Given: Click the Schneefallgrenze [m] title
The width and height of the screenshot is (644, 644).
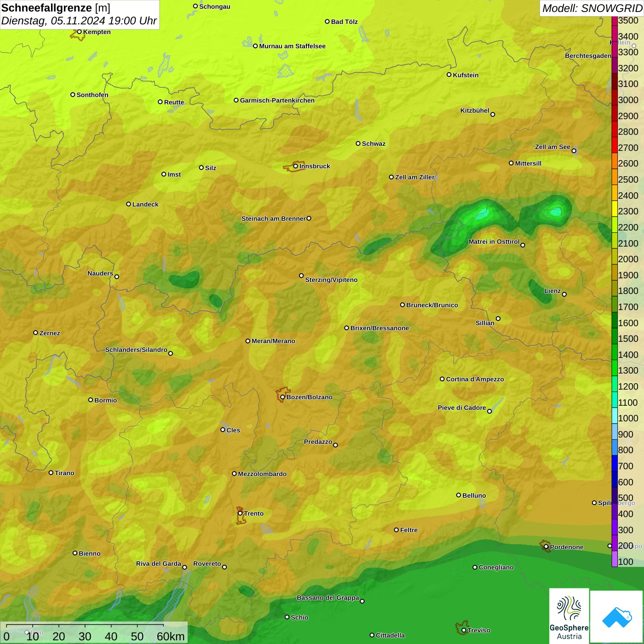Looking at the screenshot, I should (56, 8).
